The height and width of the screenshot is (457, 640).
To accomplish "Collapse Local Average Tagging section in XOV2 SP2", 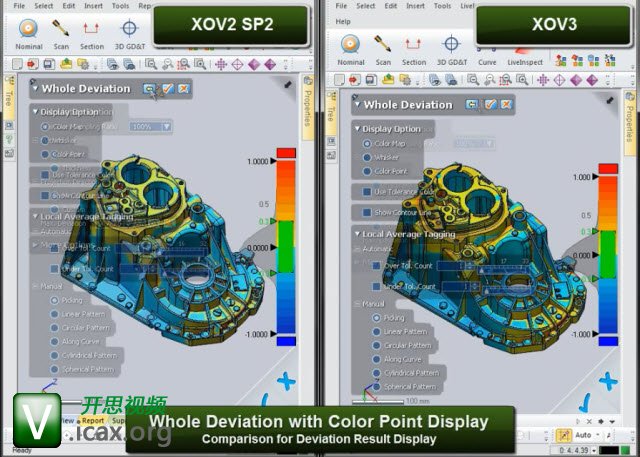I will pos(35,216).
